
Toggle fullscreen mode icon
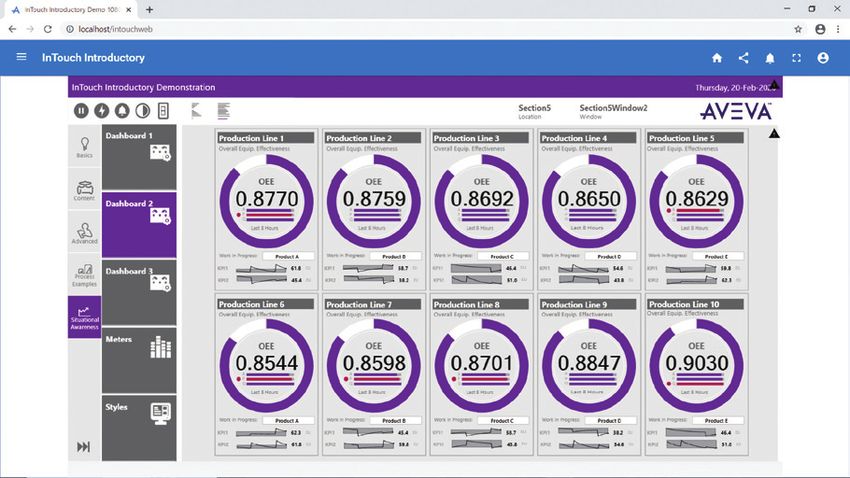click(x=796, y=58)
